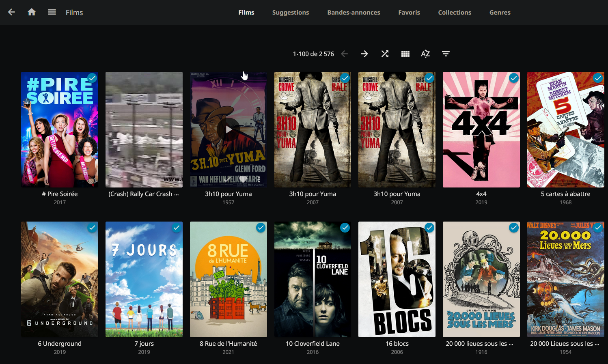Open the Home page icon
The height and width of the screenshot is (364, 608).
(x=32, y=12)
